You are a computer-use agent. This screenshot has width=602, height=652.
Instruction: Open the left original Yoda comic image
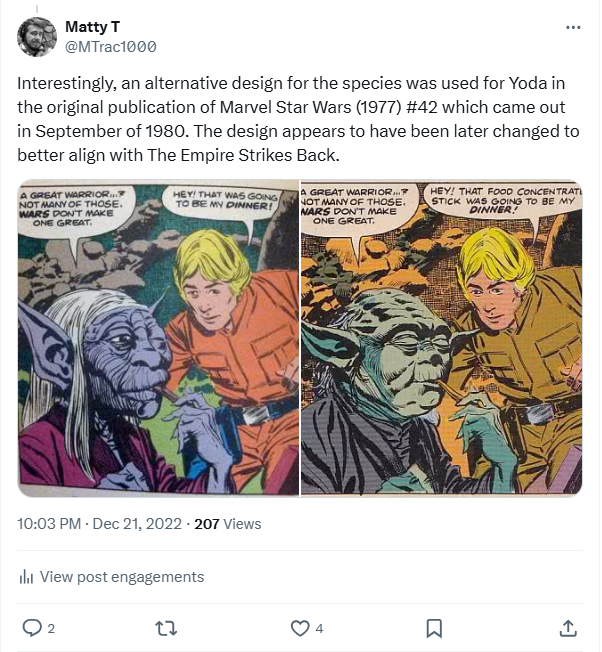click(x=158, y=338)
